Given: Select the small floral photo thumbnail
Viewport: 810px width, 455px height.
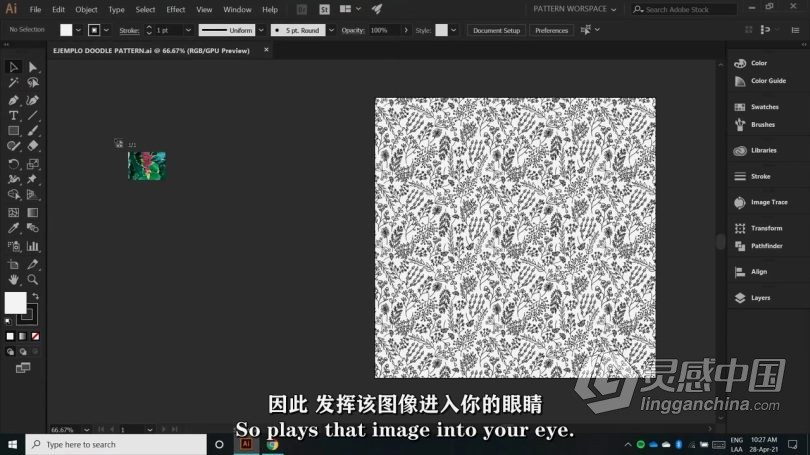Looking at the screenshot, I should [x=147, y=166].
